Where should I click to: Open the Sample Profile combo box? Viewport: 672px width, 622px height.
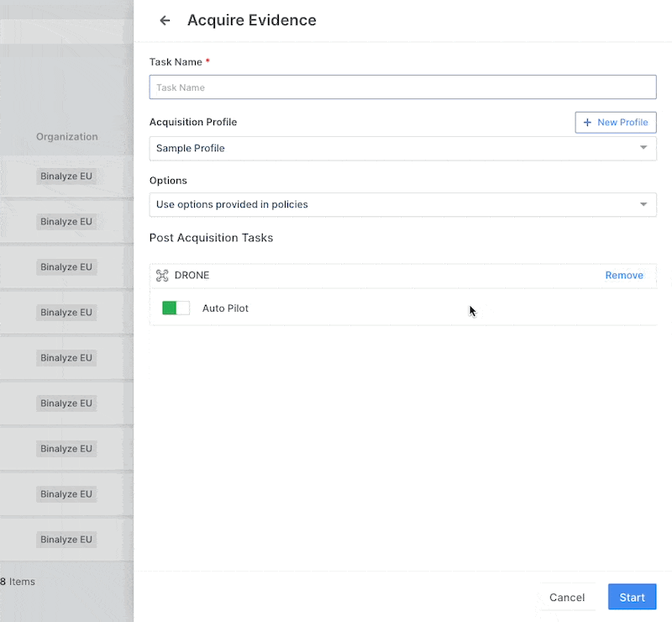tap(395, 149)
